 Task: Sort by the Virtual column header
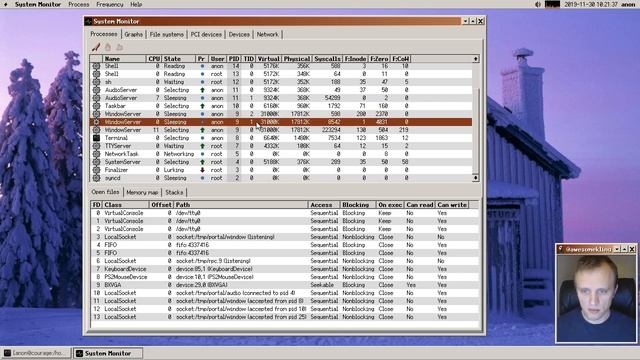click(268, 59)
